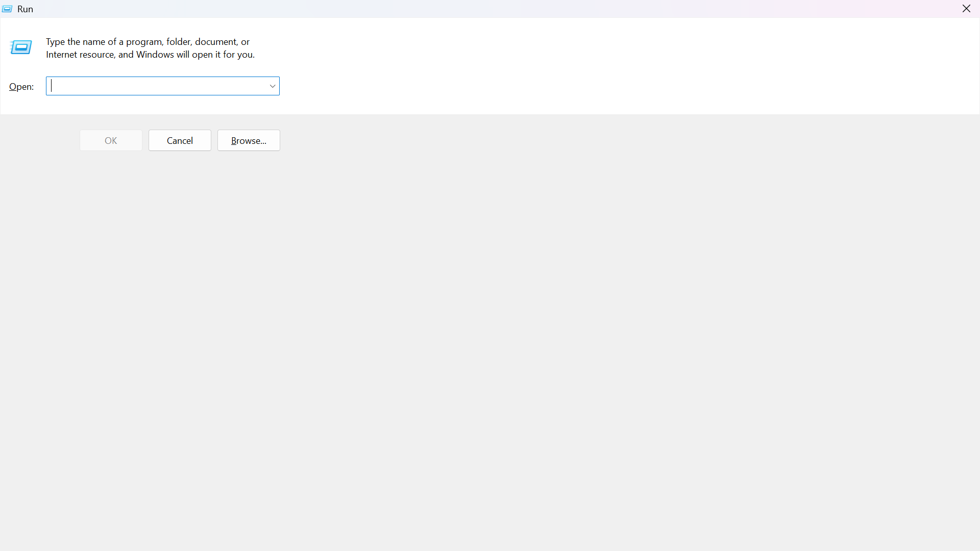Click the large Run program icon
980x551 pixels.
[21, 47]
